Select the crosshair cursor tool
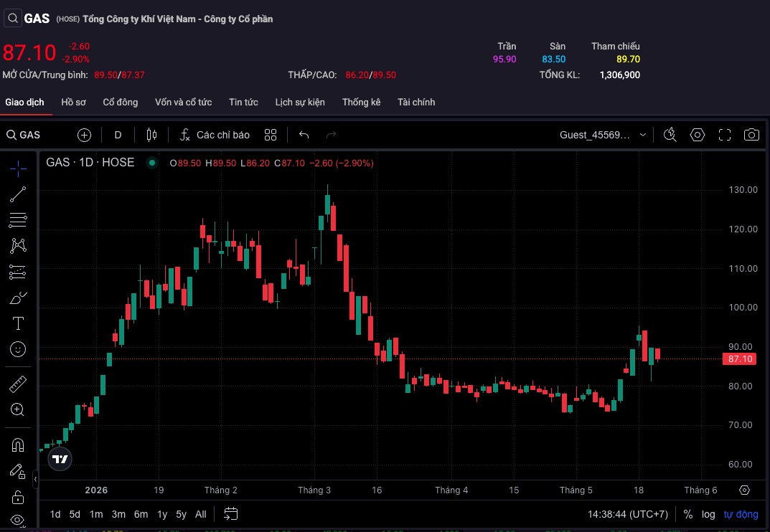Image resolution: width=770 pixels, height=532 pixels. coord(18,168)
